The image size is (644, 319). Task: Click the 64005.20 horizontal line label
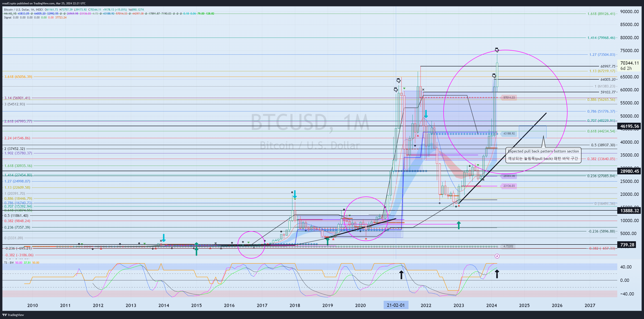coord(608,80)
